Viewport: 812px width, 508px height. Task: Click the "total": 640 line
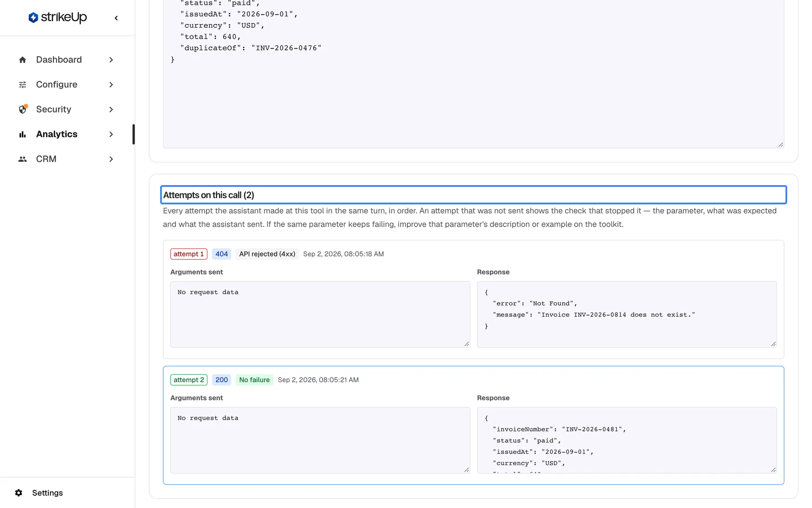tap(210, 37)
